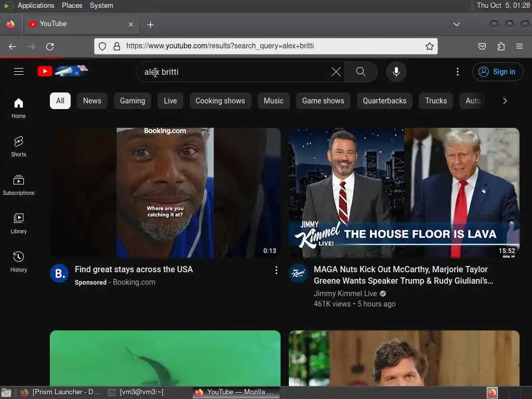Open the Applications menu
The height and width of the screenshot is (399, 532).
[36, 5]
